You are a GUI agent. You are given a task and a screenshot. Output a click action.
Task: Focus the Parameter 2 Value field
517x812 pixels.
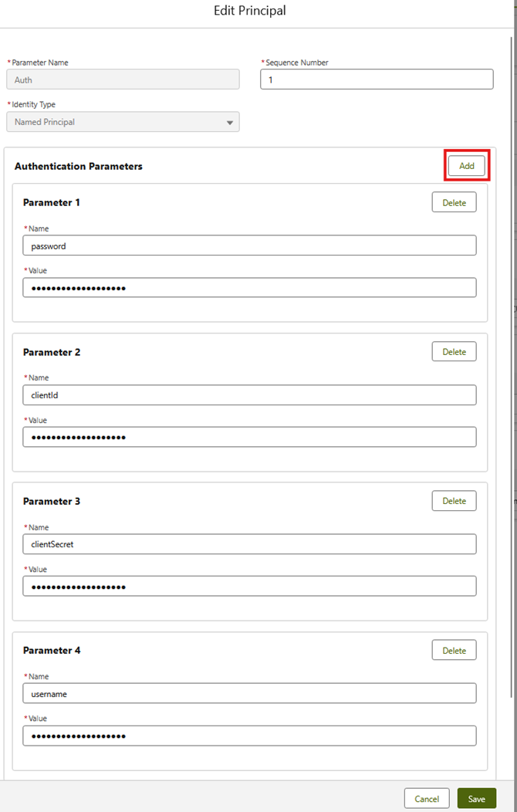pyautogui.click(x=249, y=437)
